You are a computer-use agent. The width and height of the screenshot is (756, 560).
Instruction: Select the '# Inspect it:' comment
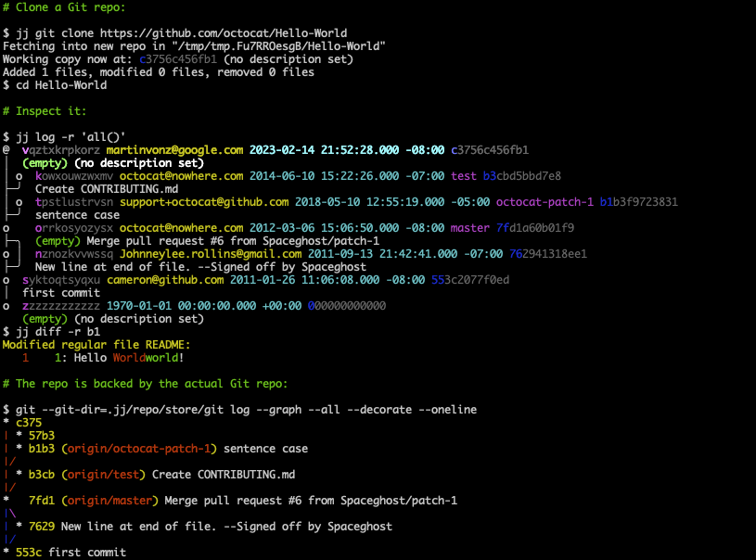45,111
